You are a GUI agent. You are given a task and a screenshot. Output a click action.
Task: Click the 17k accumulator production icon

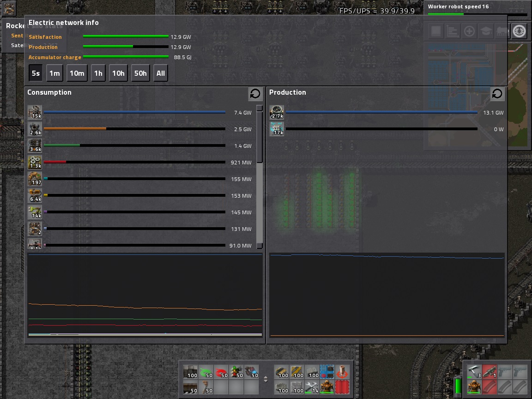point(277,129)
